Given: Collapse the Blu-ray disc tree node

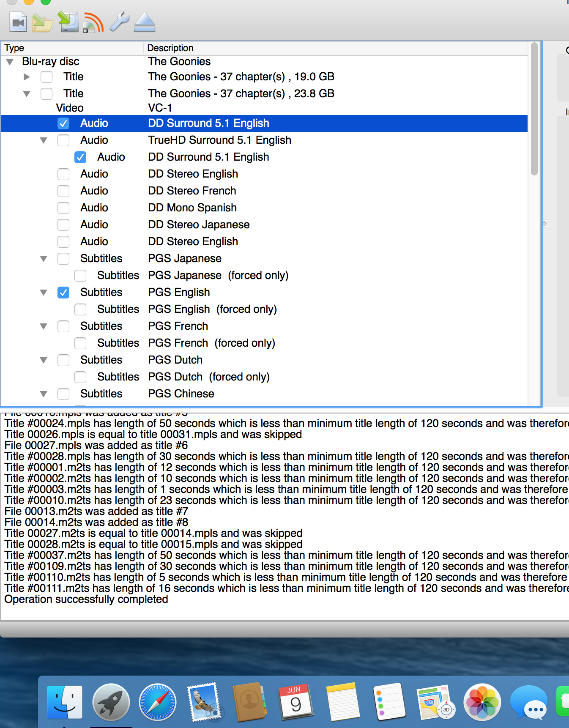Looking at the screenshot, I should (10, 62).
